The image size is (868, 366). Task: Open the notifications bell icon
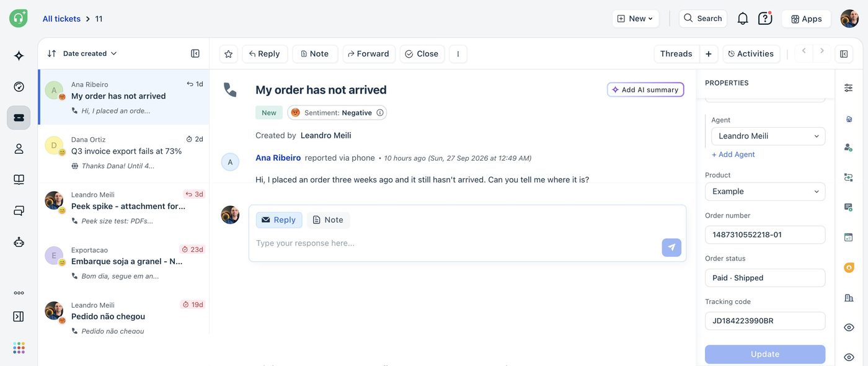[x=743, y=19]
